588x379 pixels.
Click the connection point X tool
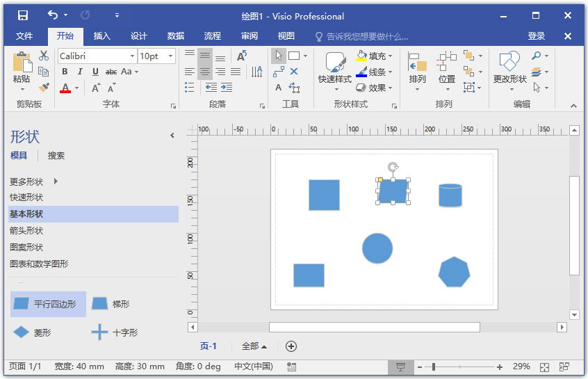[x=294, y=72]
